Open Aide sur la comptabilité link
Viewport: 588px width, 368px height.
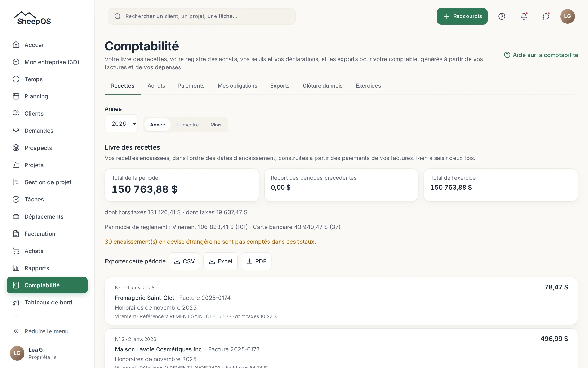coord(541,55)
